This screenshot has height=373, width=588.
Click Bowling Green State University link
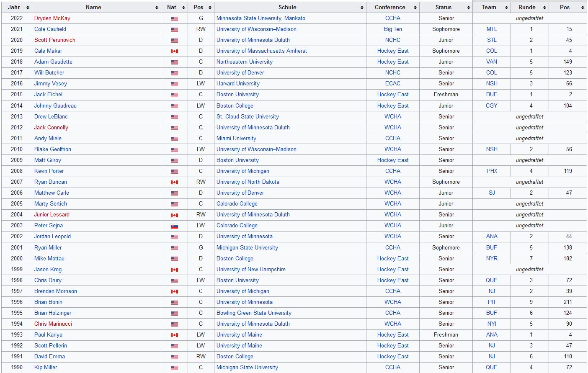[254, 313]
